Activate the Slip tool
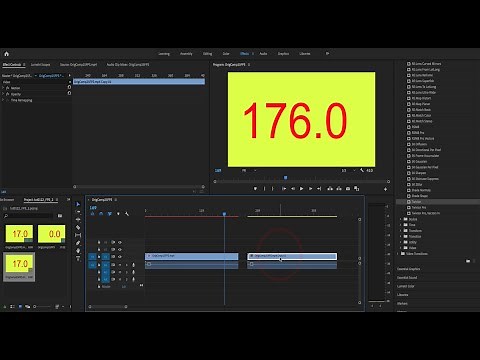The height and width of the screenshot is (360, 480). click(78, 235)
